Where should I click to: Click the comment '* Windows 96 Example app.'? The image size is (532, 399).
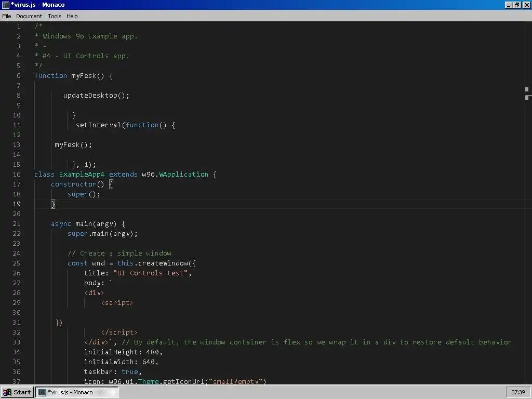(x=86, y=36)
